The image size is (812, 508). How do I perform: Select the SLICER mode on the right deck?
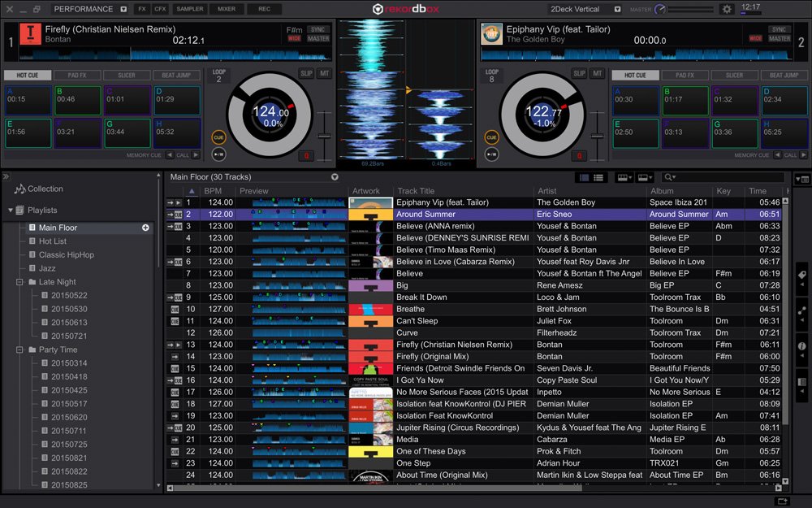pyautogui.click(x=735, y=73)
